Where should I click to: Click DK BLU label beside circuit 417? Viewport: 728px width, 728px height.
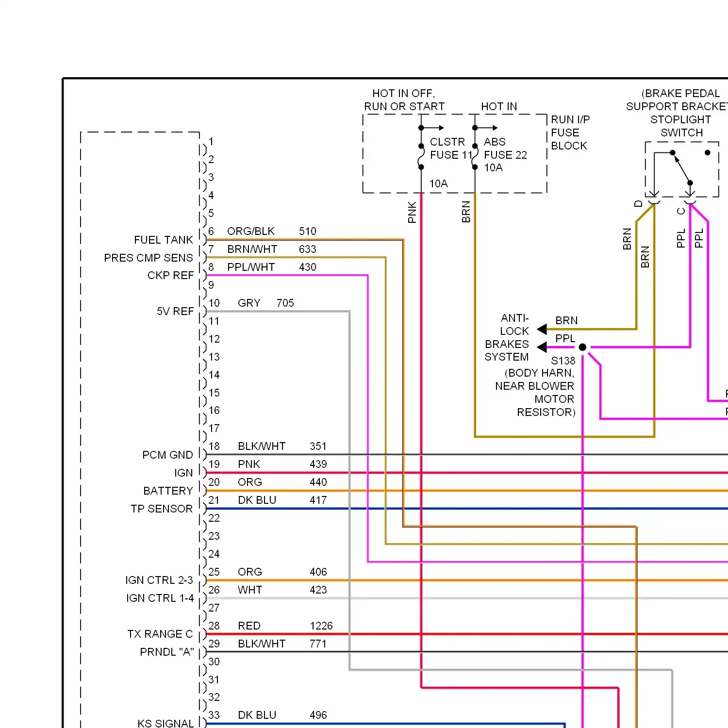pyautogui.click(x=257, y=500)
